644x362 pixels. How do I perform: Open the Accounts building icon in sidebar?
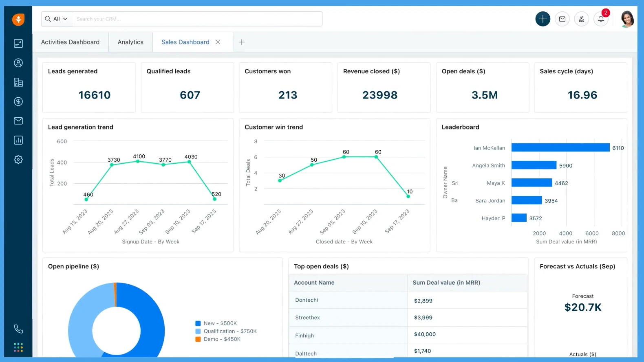pos(18,82)
